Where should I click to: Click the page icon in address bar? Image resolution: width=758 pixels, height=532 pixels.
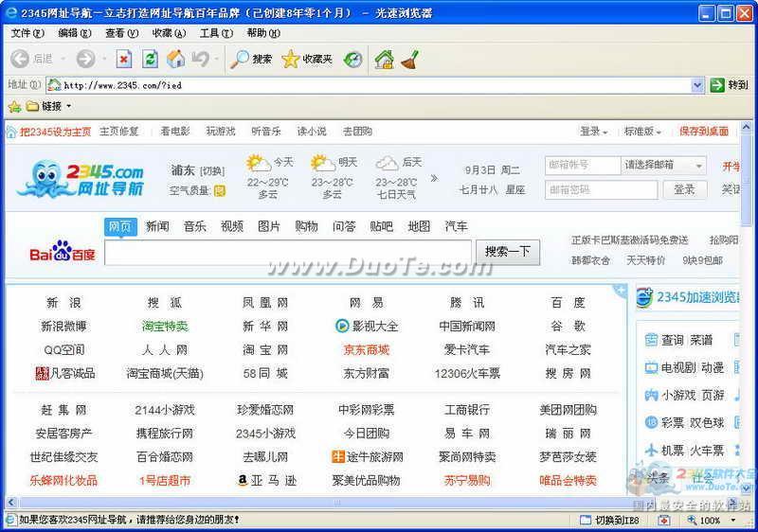click(x=54, y=85)
